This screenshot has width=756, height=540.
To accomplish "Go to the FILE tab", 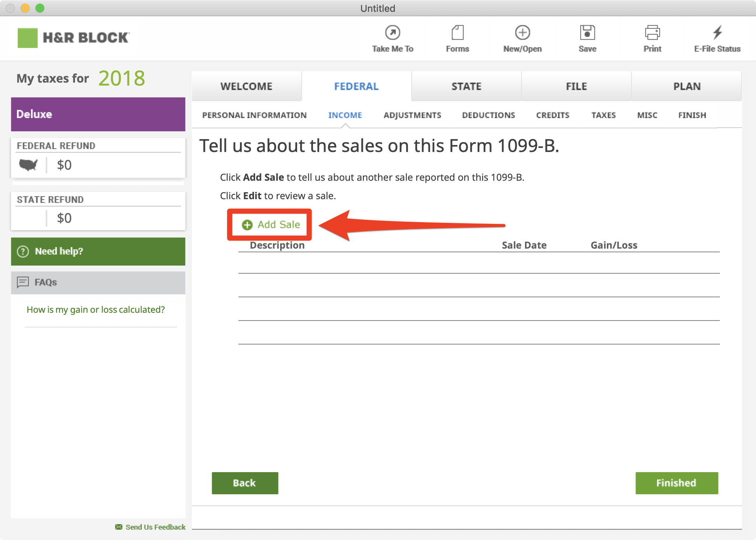I will click(x=576, y=86).
